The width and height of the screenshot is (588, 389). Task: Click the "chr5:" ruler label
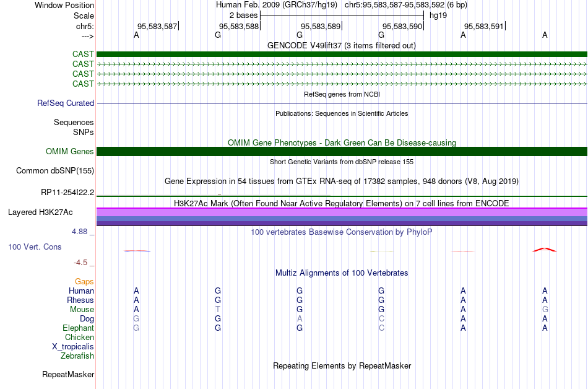[x=85, y=26]
